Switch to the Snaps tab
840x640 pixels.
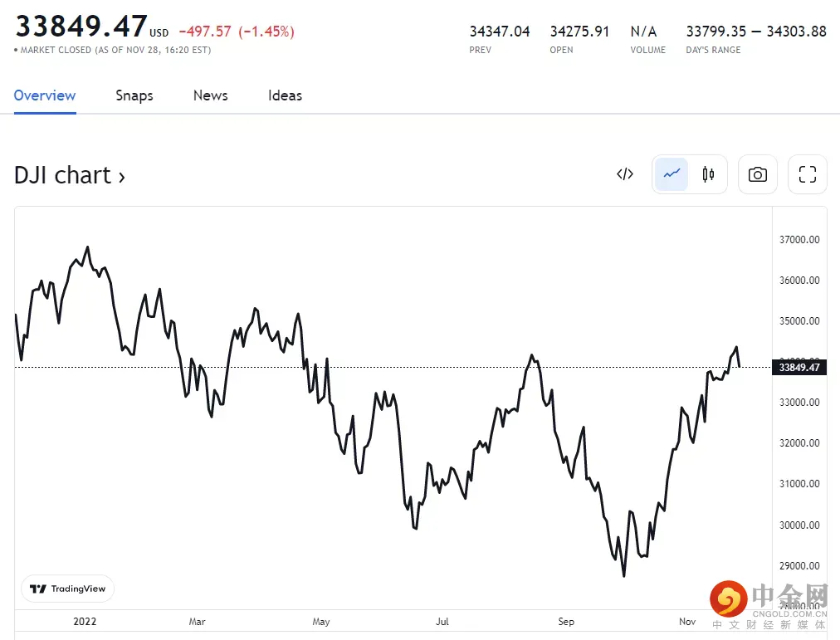click(134, 95)
